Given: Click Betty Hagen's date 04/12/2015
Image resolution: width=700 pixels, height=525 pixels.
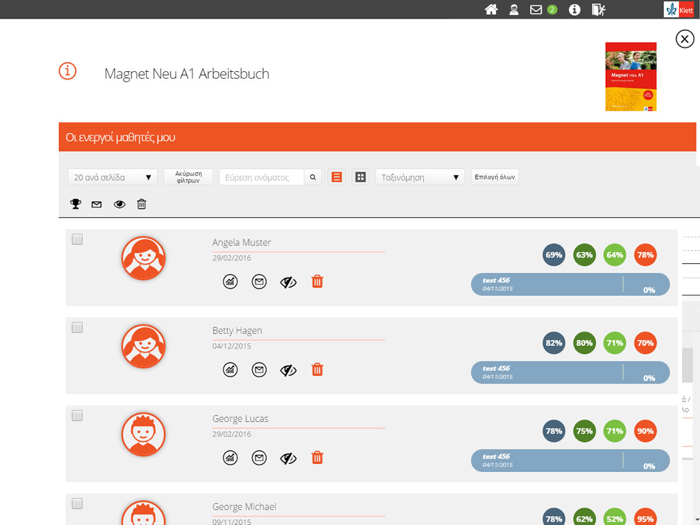Looking at the screenshot, I should tap(231, 346).
